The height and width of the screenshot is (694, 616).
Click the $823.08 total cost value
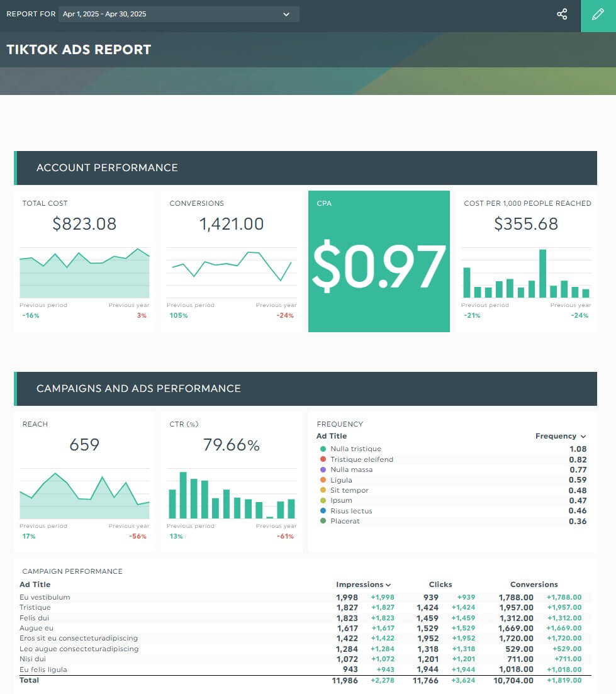84,224
